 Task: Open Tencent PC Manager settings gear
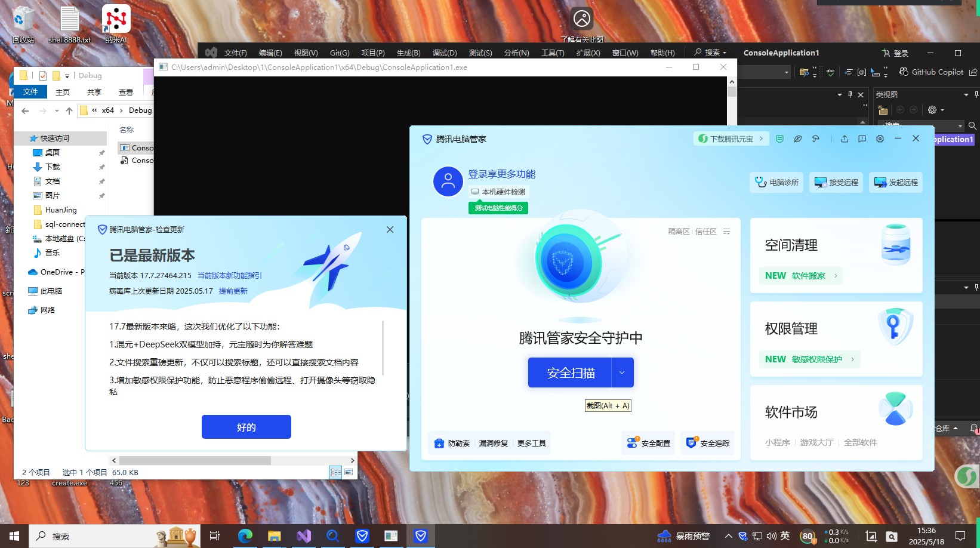[880, 139]
